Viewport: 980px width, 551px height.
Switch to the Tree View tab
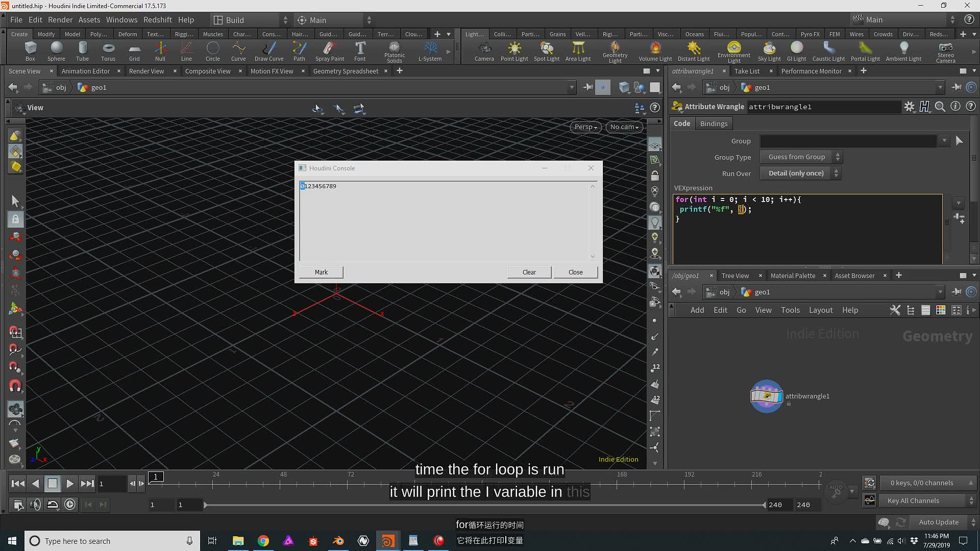coord(735,275)
